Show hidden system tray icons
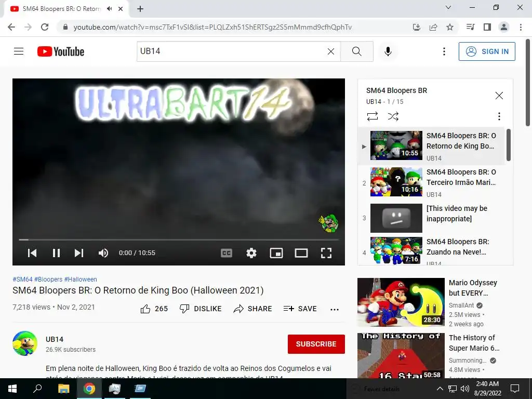Image resolution: width=532 pixels, height=399 pixels. [440, 389]
